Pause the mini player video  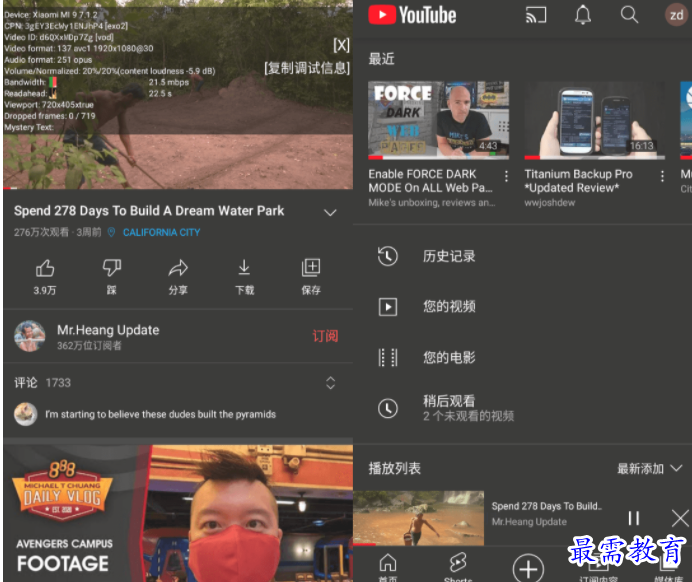[x=634, y=518]
